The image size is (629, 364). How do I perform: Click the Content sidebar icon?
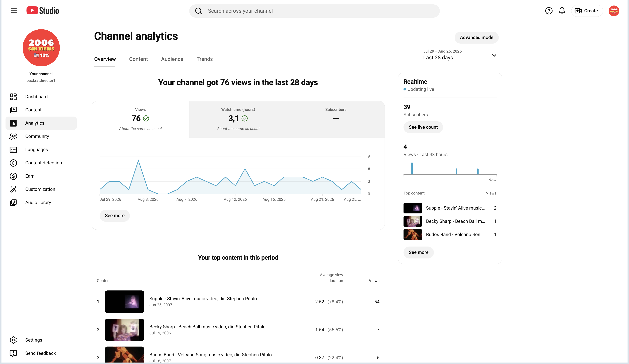tap(13, 110)
